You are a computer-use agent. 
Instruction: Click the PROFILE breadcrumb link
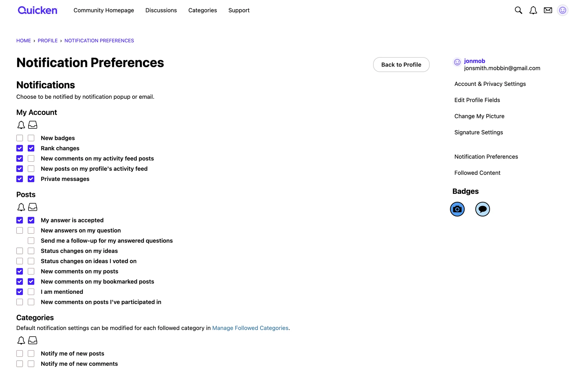tap(47, 41)
